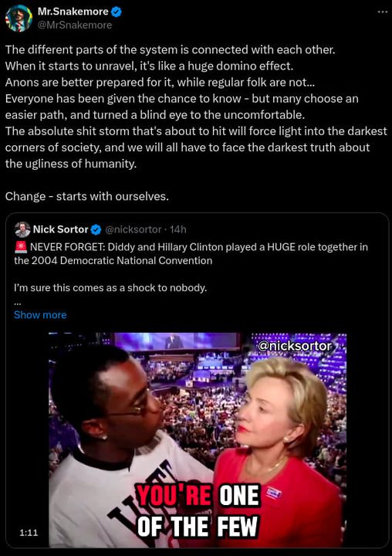Click 'I'm sure this comes as a shock' line
This screenshot has height=556, width=392.
click(x=110, y=287)
